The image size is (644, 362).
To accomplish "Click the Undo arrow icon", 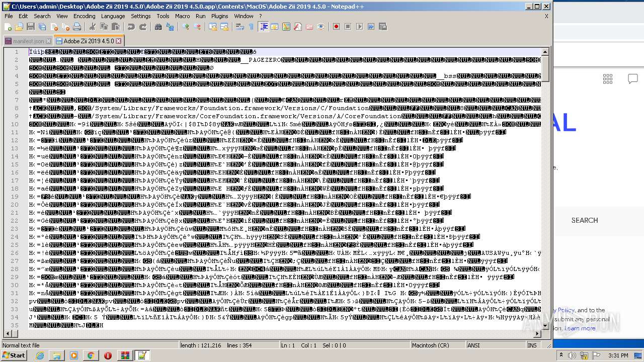I will 131,27.
